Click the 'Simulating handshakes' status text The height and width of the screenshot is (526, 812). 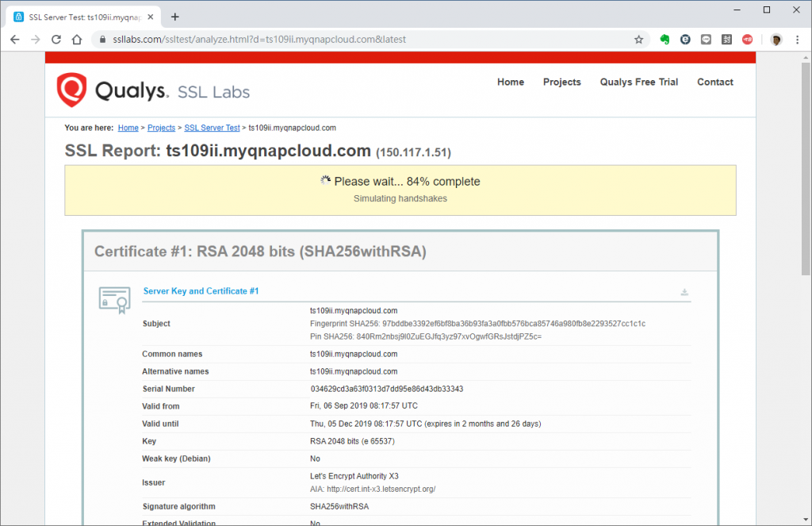click(x=400, y=198)
